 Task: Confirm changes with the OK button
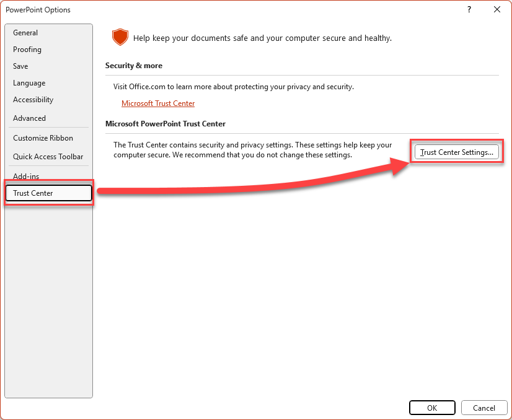[432, 408]
